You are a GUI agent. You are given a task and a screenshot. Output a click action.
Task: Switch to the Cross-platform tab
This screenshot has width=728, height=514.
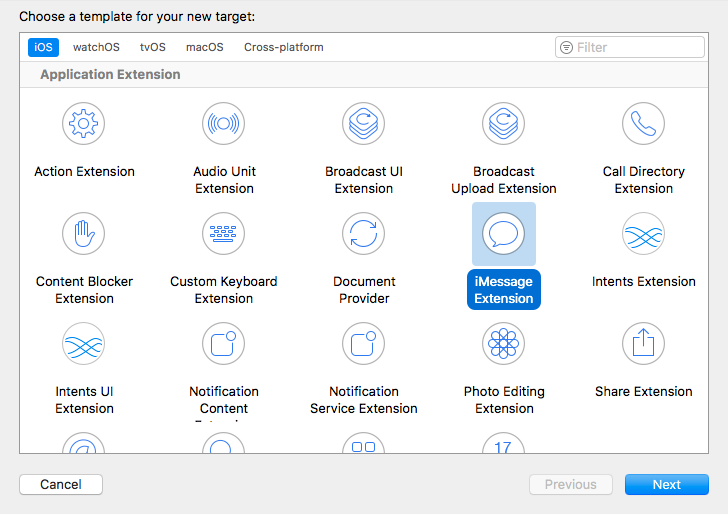click(284, 47)
